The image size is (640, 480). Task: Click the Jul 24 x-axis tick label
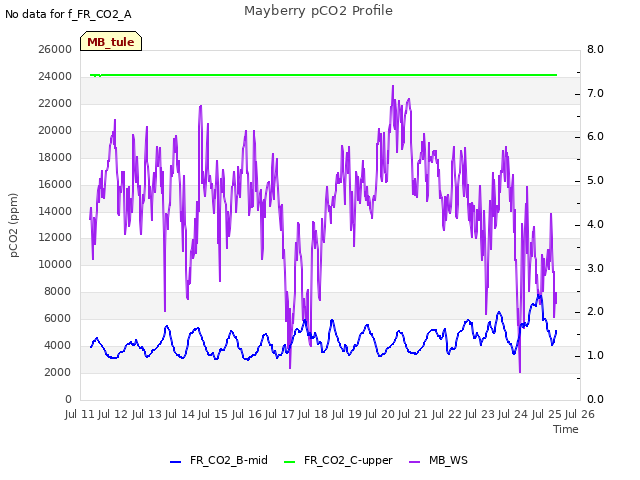pyautogui.click(x=513, y=414)
